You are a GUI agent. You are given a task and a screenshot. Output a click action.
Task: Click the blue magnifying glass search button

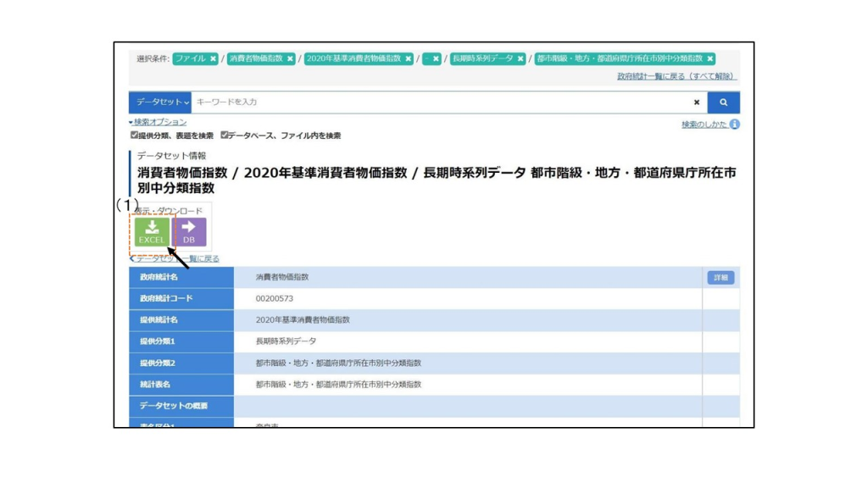pos(723,103)
